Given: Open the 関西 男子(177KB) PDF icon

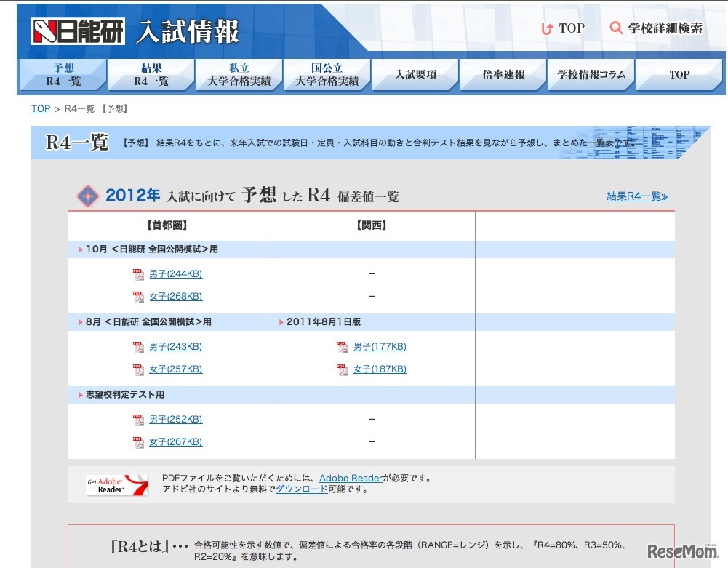Looking at the screenshot, I should coord(341,347).
